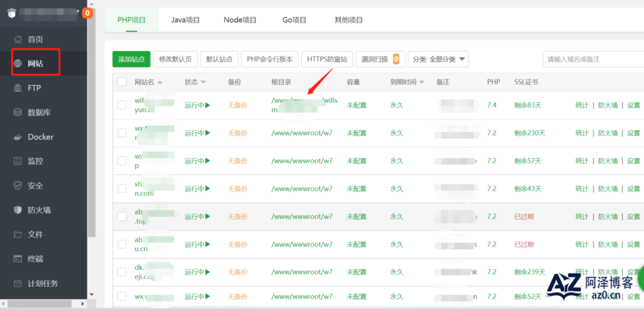Check the row with SSL 剩余239天
This screenshot has width=644, height=309.
(x=122, y=272)
